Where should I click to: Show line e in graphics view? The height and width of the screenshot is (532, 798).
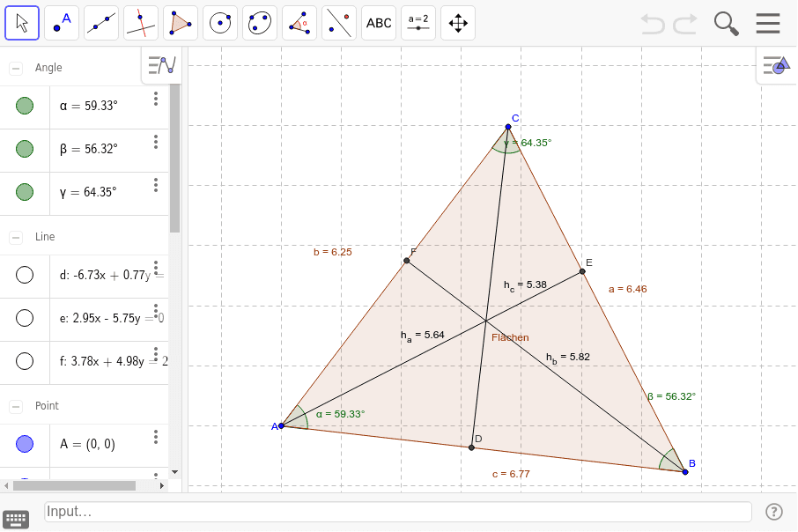(x=25, y=318)
